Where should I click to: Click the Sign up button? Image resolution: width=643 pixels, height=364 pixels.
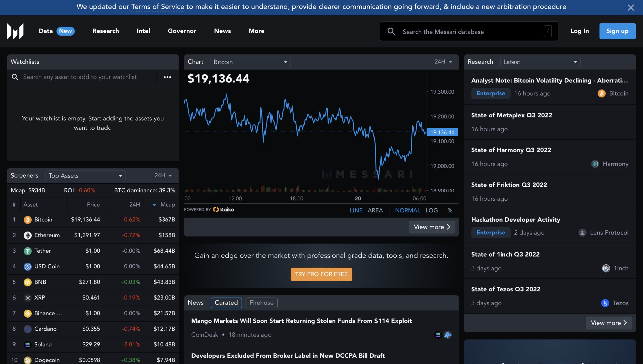(617, 31)
